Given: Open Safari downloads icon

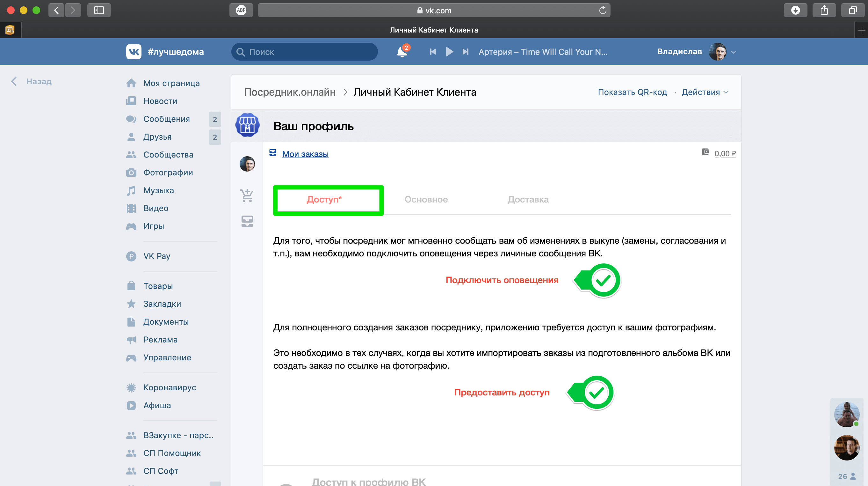Looking at the screenshot, I should click(x=795, y=11).
